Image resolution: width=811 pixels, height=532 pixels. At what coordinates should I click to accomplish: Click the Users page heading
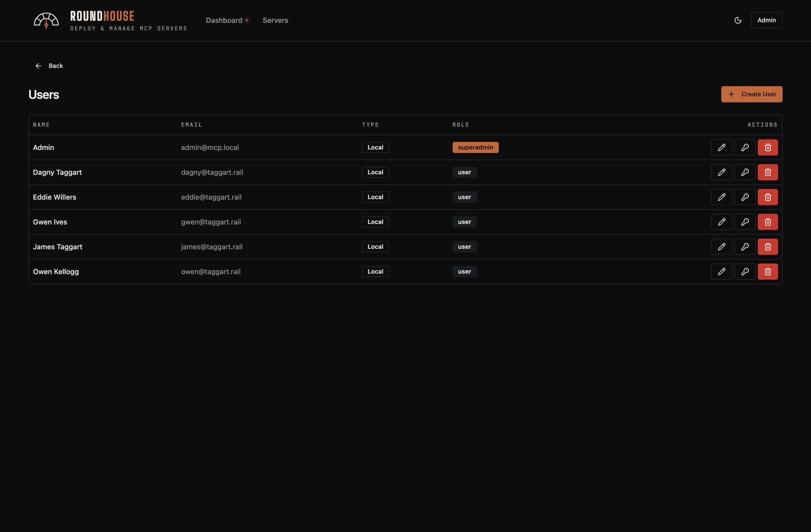point(44,95)
